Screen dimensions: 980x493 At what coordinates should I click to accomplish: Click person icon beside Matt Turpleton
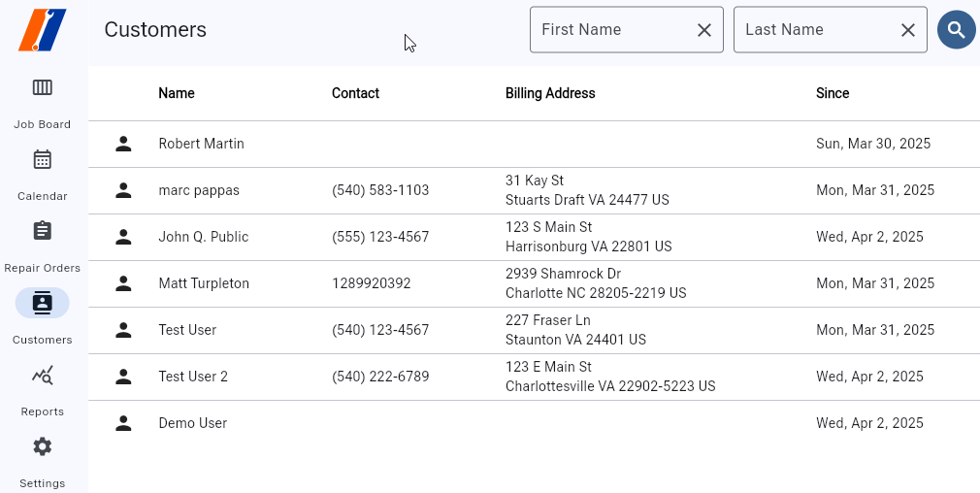click(123, 283)
